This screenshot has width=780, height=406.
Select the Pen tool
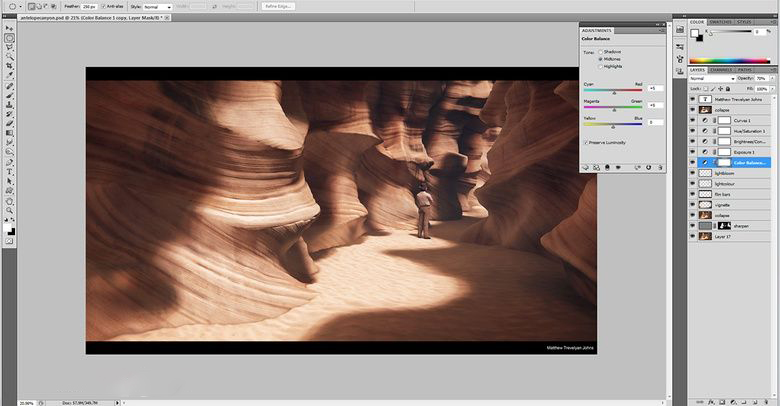point(9,163)
